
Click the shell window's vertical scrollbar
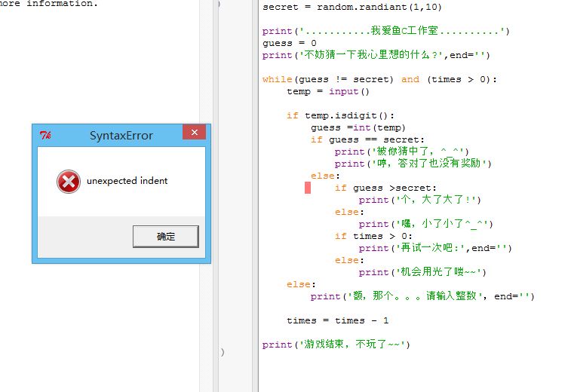coord(206,196)
